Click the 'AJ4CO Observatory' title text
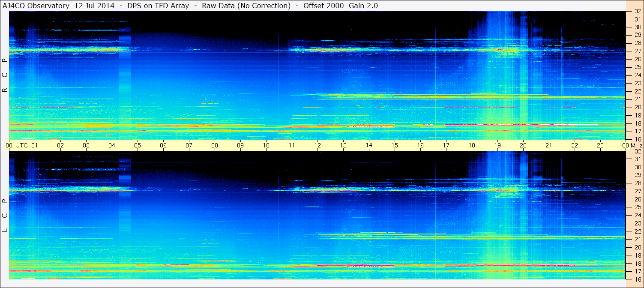Viewport: 644px width, 288px height. [36, 6]
